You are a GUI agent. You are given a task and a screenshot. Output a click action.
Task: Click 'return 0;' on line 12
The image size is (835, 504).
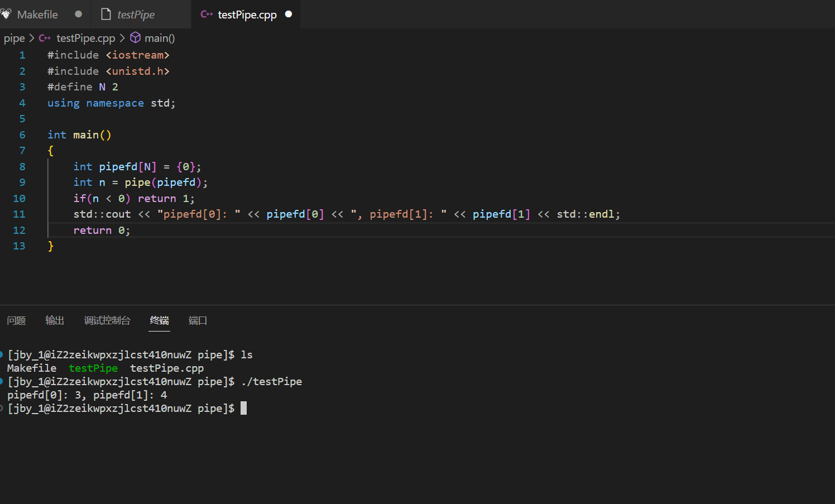click(102, 231)
